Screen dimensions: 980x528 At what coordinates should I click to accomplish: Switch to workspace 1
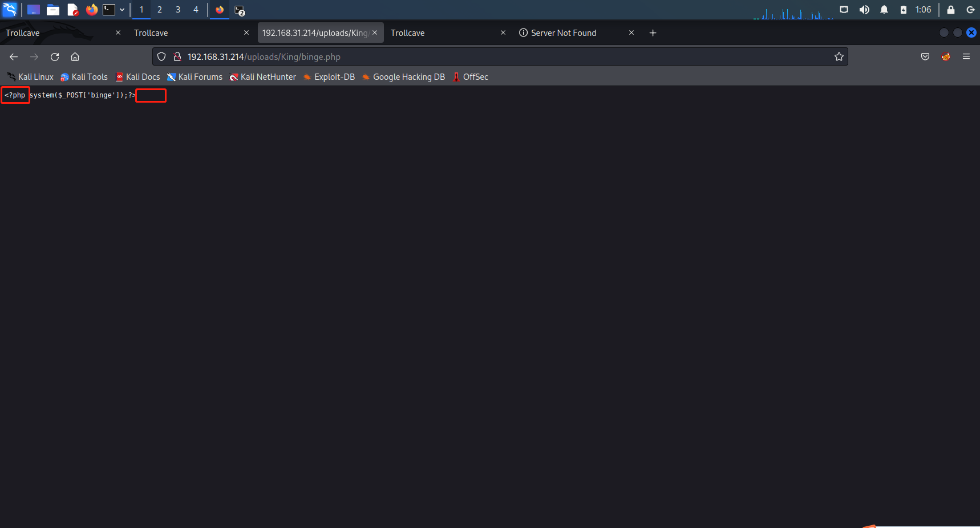(141, 10)
